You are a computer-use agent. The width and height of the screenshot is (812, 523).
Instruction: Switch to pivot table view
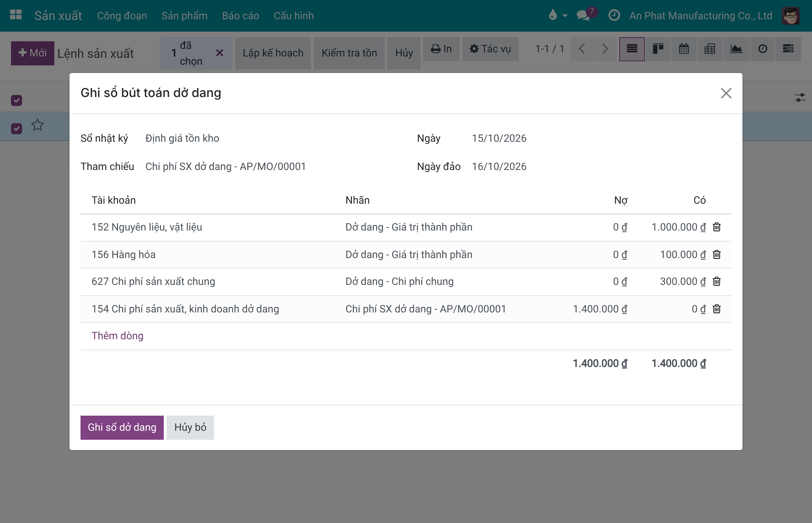tap(710, 49)
